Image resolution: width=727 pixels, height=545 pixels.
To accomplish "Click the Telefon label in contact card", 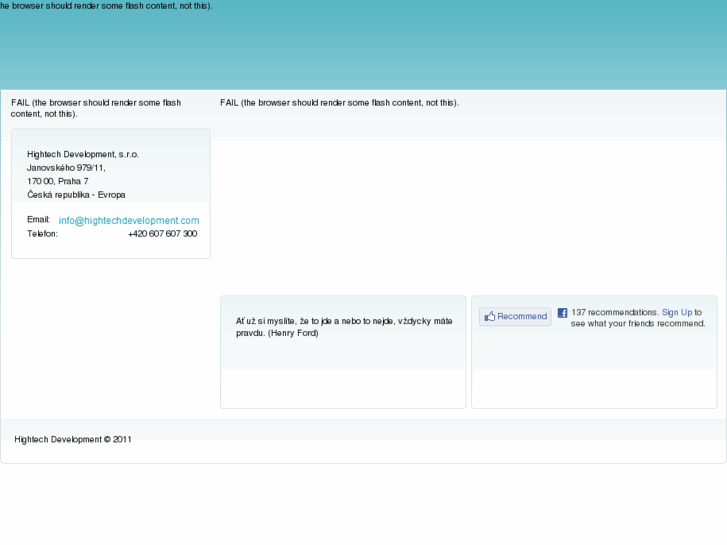I will point(42,234).
